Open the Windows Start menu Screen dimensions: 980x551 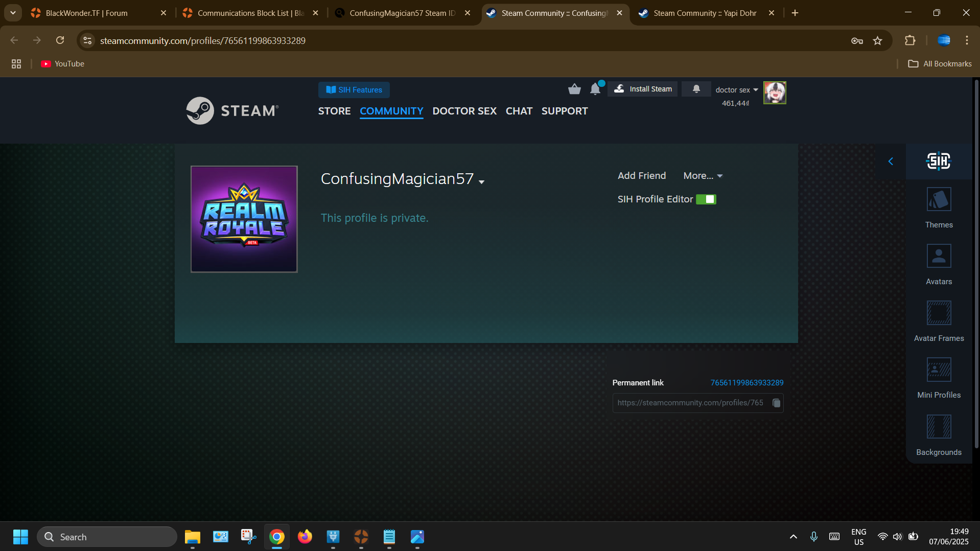(20, 537)
